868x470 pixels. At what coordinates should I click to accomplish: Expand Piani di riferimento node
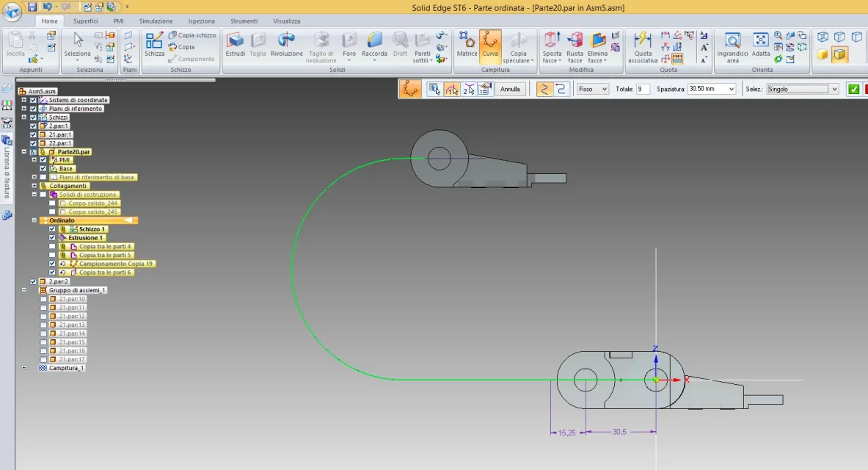[23, 109]
